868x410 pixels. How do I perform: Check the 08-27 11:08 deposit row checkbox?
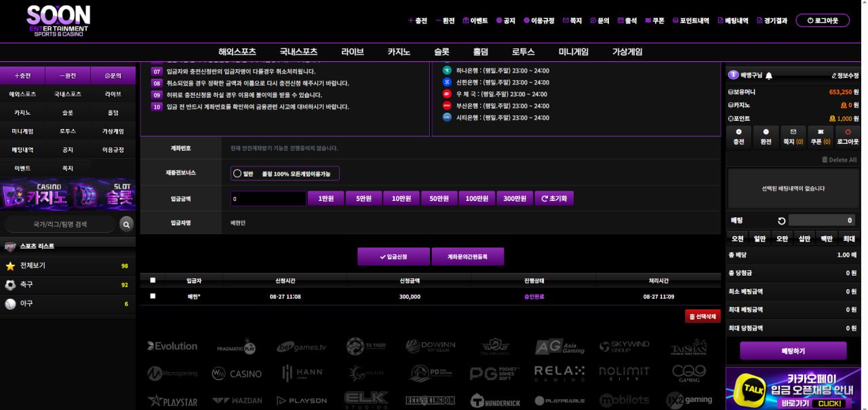pyautogui.click(x=153, y=296)
